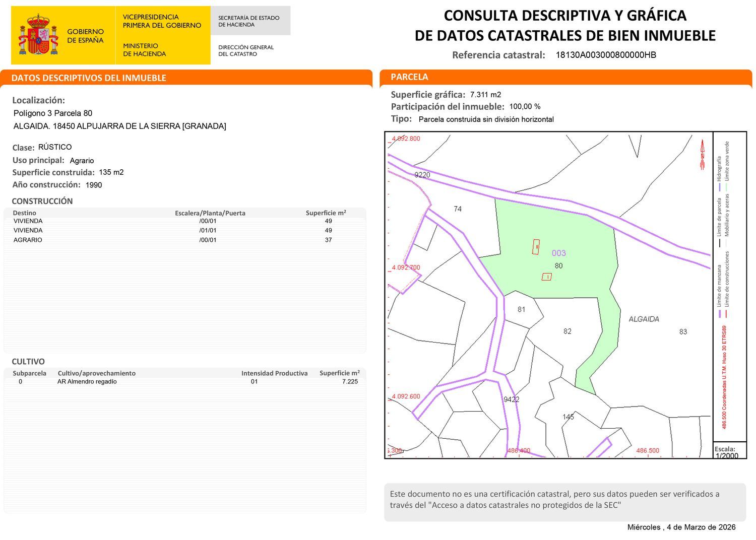
Task: Click the '4.092.800' coordinate label
Action: click(x=406, y=139)
